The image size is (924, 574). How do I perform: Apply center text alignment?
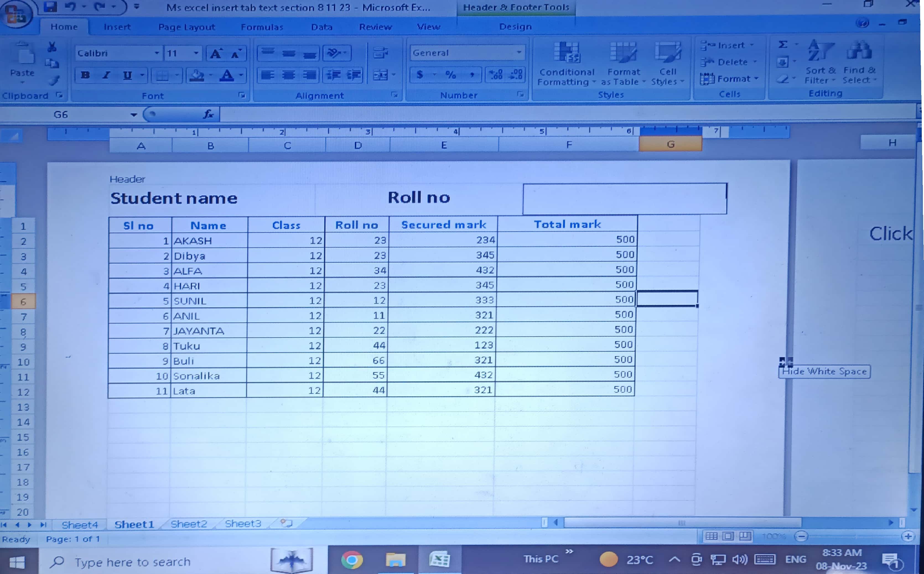(289, 75)
